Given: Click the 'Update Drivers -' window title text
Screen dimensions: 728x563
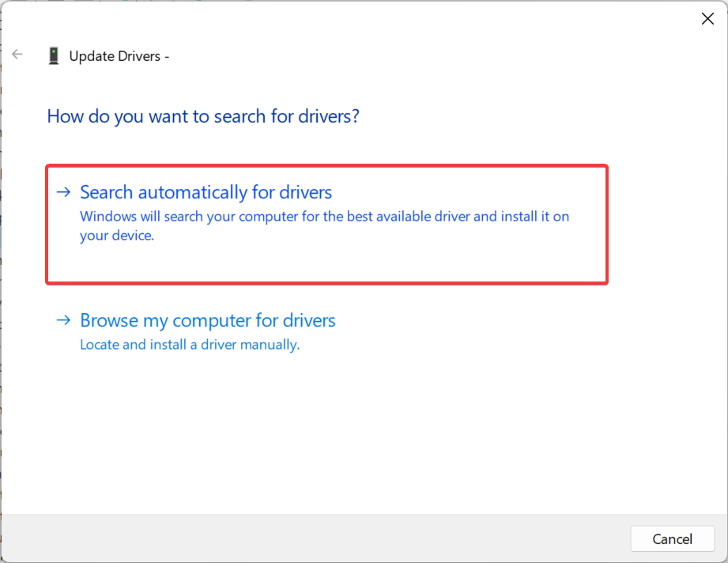Looking at the screenshot, I should tap(119, 56).
